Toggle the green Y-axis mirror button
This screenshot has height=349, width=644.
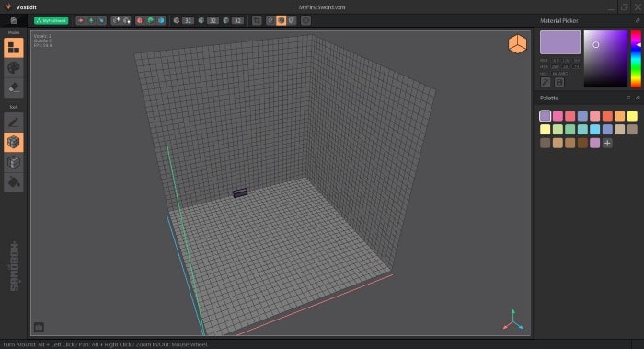tap(150, 20)
